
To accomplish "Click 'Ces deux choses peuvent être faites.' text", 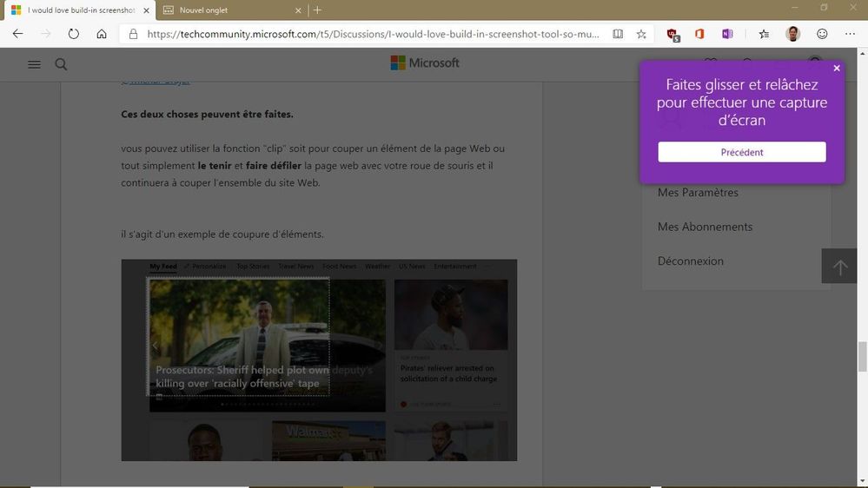I will coord(207,114).
